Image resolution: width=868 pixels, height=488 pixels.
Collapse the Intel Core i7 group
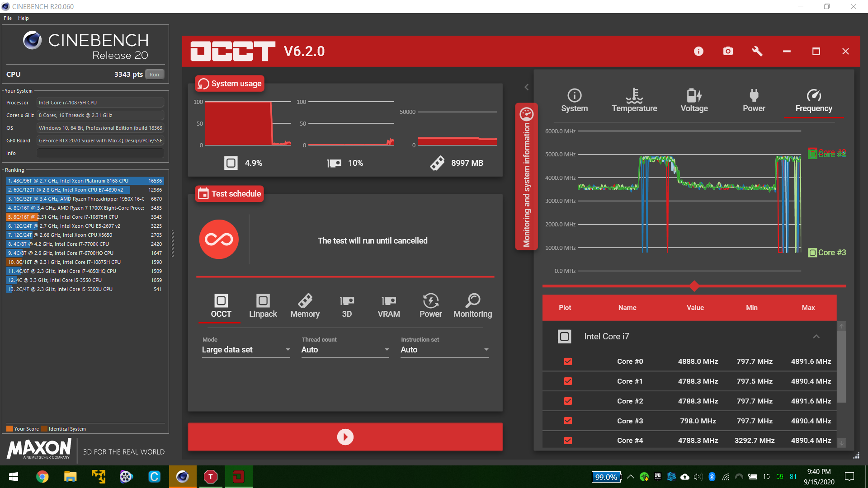point(816,337)
